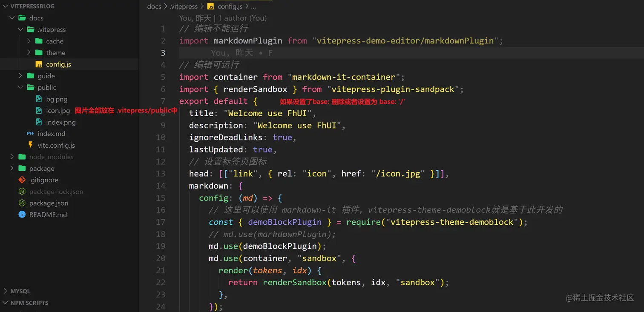Expand the package folder chevron
The width and height of the screenshot is (644, 312).
click(x=12, y=168)
